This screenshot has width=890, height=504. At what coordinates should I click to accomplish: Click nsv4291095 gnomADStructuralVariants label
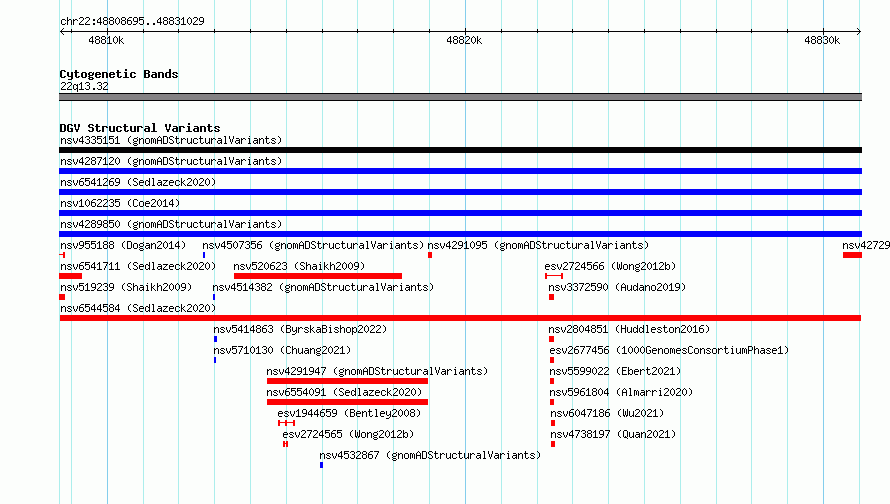tap(538, 245)
